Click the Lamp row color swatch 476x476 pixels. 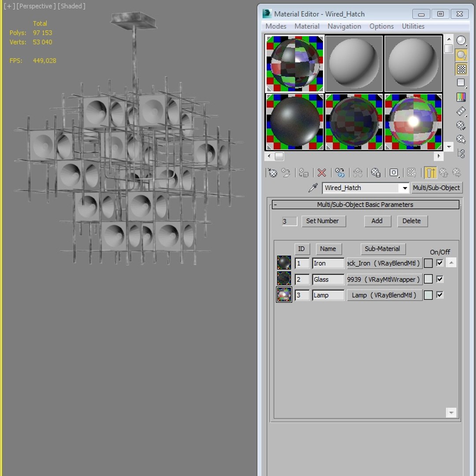428,295
